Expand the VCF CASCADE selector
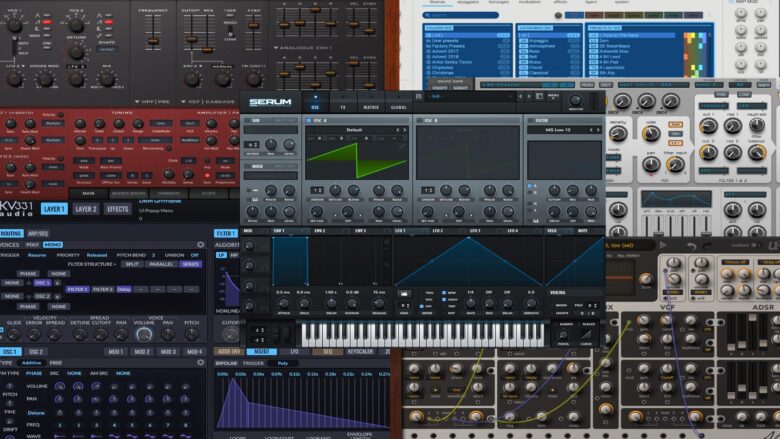The width and height of the screenshot is (780, 439). click(x=207, y=101)
